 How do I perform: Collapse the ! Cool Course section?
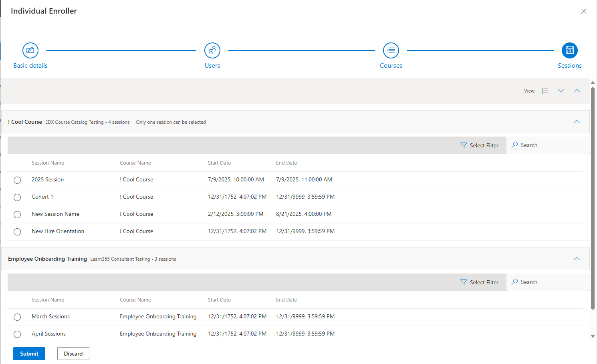[x=576, y=122]
